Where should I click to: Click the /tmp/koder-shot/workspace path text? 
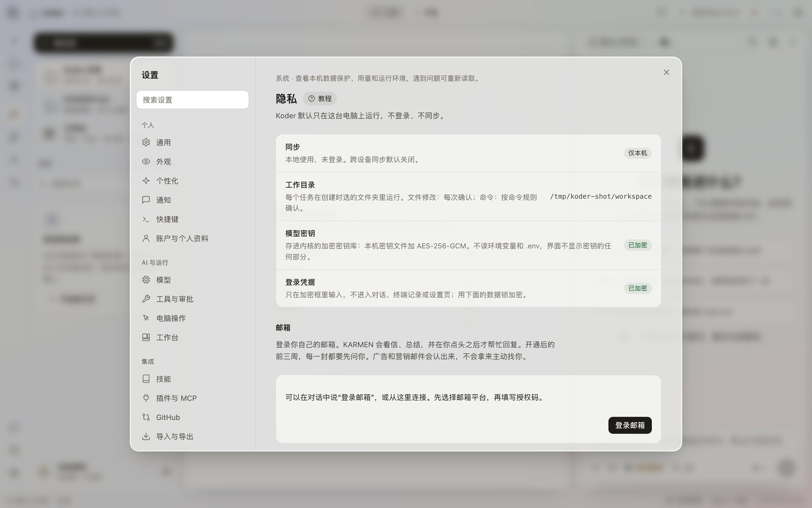coord(601,196)
